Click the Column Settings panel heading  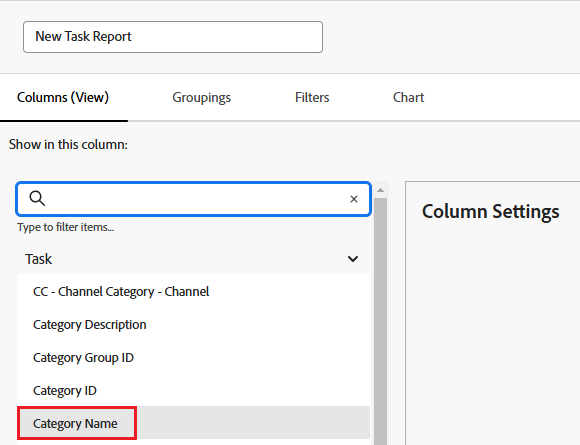pyautogui.click(x=490, y=212)
